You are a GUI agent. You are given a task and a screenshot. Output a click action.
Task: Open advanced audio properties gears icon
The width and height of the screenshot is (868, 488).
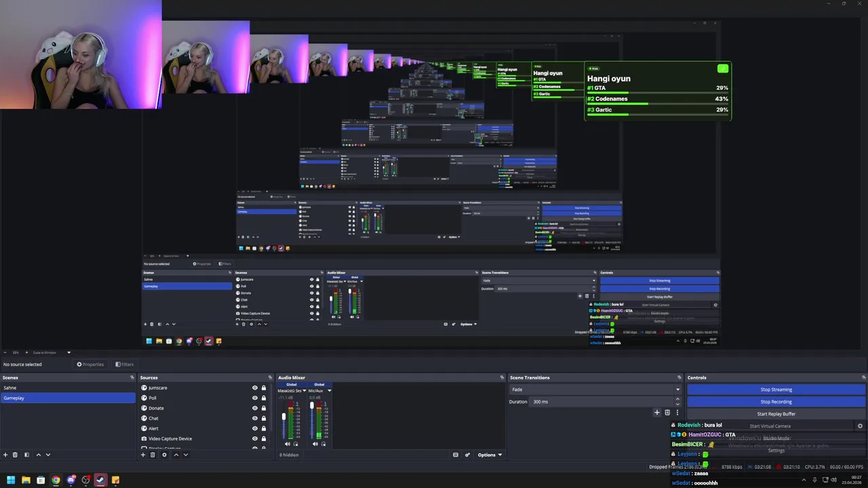467,455
